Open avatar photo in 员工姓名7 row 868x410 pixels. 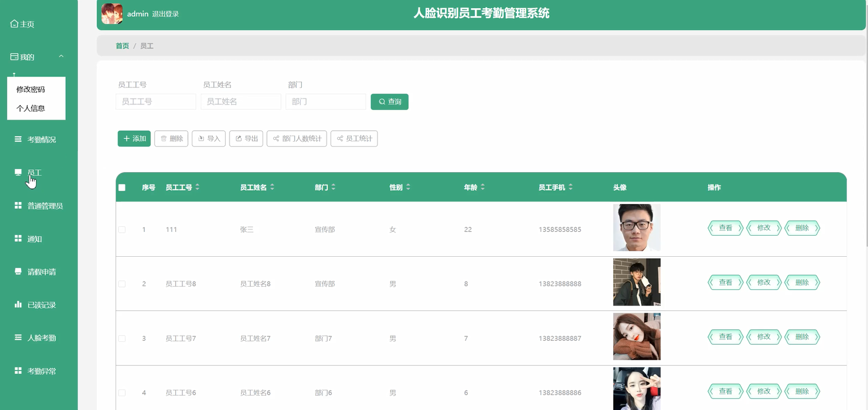click(x=637, y=336)
